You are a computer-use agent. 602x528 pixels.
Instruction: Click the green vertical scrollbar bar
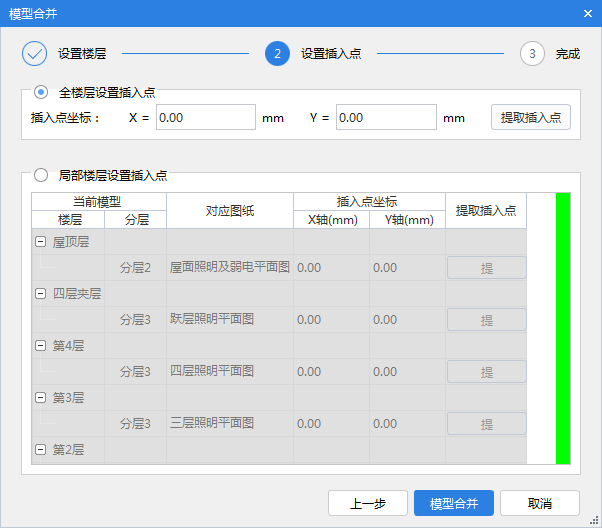[x=563, y=328]
